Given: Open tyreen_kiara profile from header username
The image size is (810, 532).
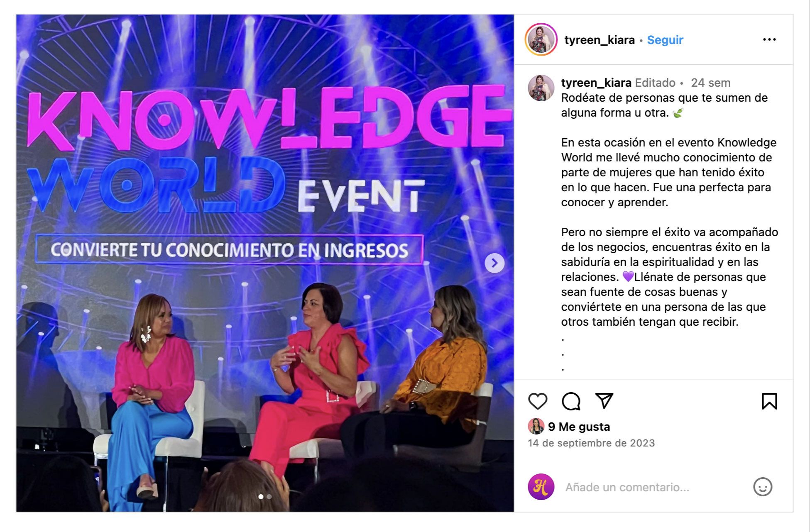Looking at the screenshot, I should pyautogui.click(x=600, y=40).
